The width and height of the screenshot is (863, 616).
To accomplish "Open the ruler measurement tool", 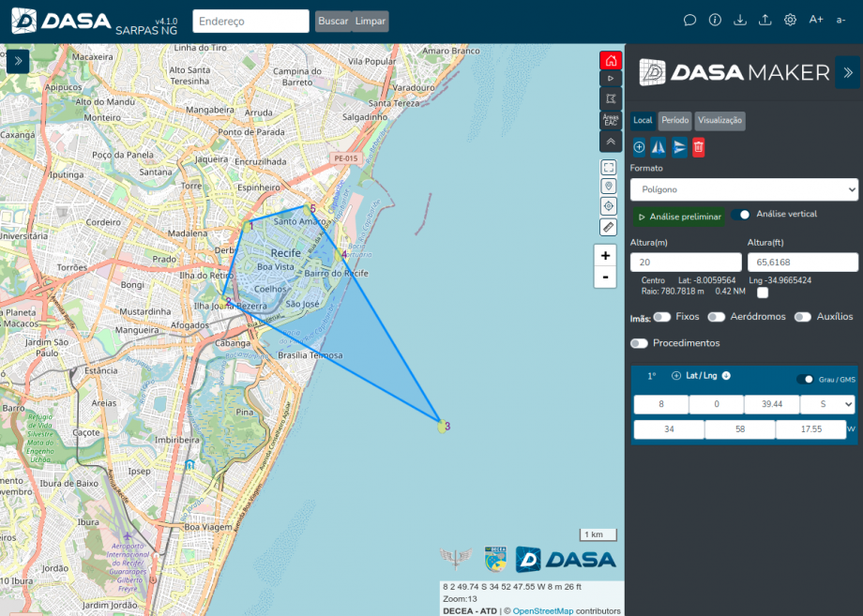I will (x=609, y=227).
